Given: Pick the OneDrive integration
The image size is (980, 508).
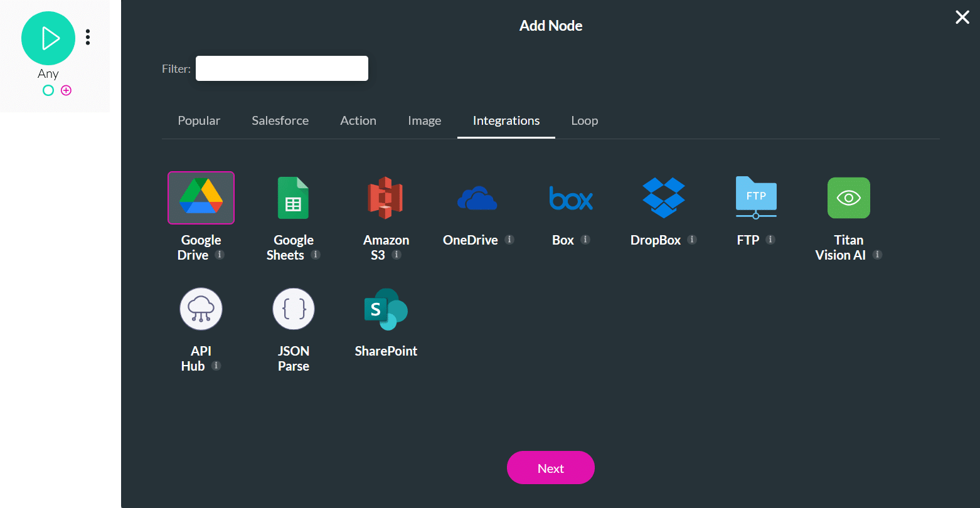Looking at the screenshot, I should (478, 198).
